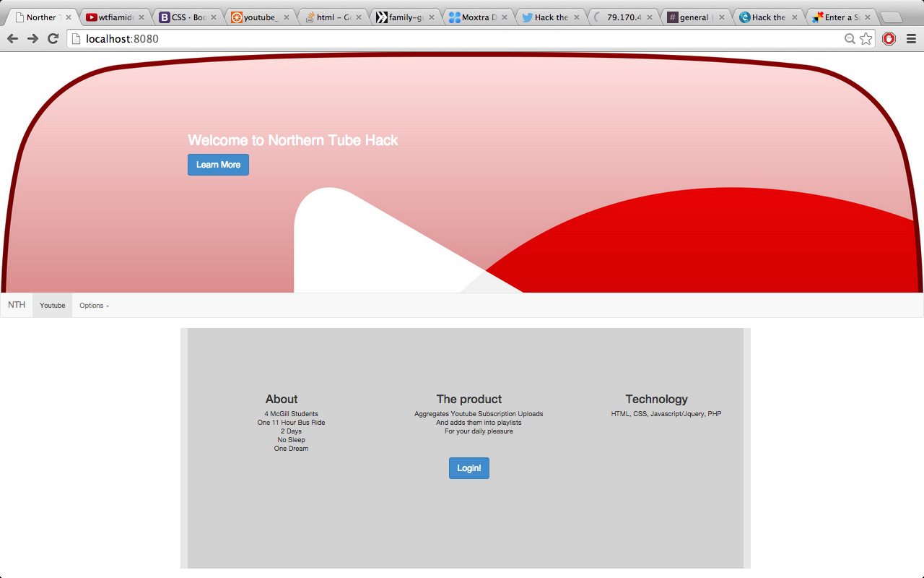The image size is (924, 578).
Task: Switch to the Enter a S tab
Action: pyautogui.click(x=842, y=17)
